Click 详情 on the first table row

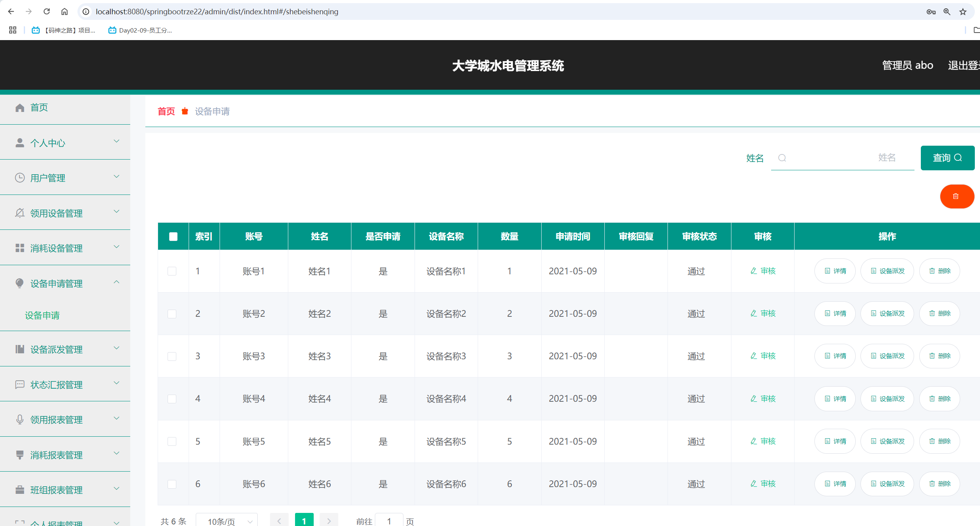[x=835, y=271]
